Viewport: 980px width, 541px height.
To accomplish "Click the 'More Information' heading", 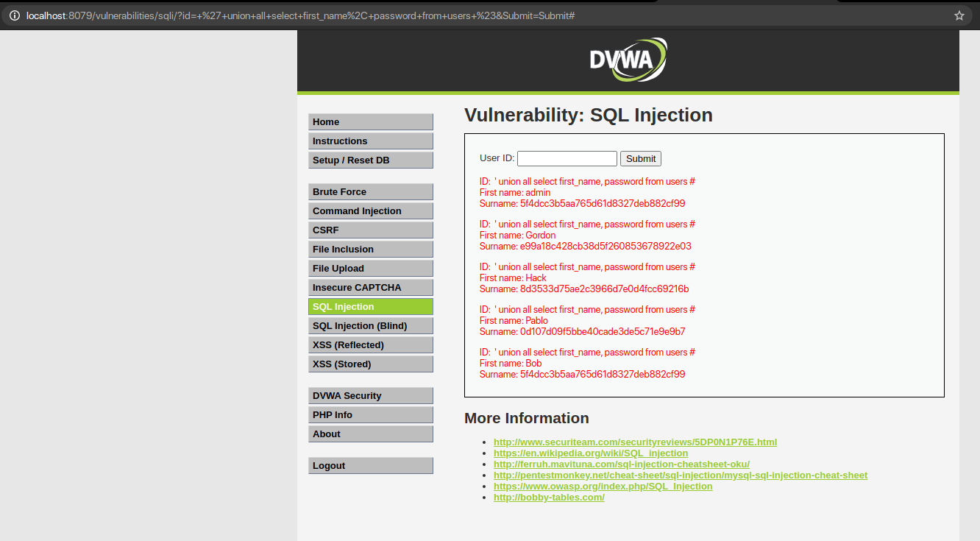I will click(527, 418).
